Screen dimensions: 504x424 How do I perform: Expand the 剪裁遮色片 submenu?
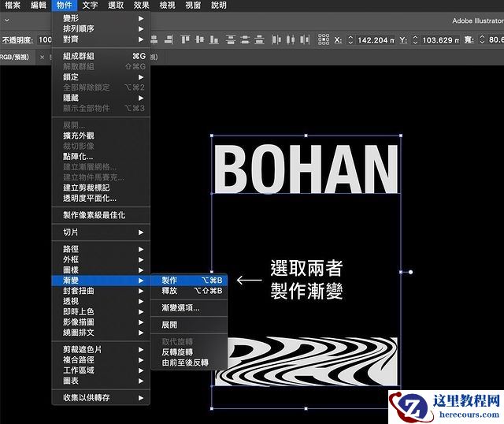(x=101, y=349)
